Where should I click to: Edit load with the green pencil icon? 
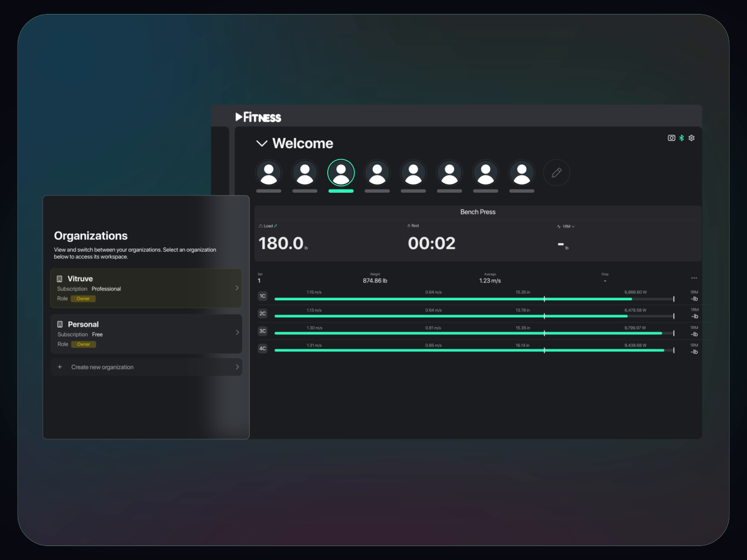tap(275, 226)
